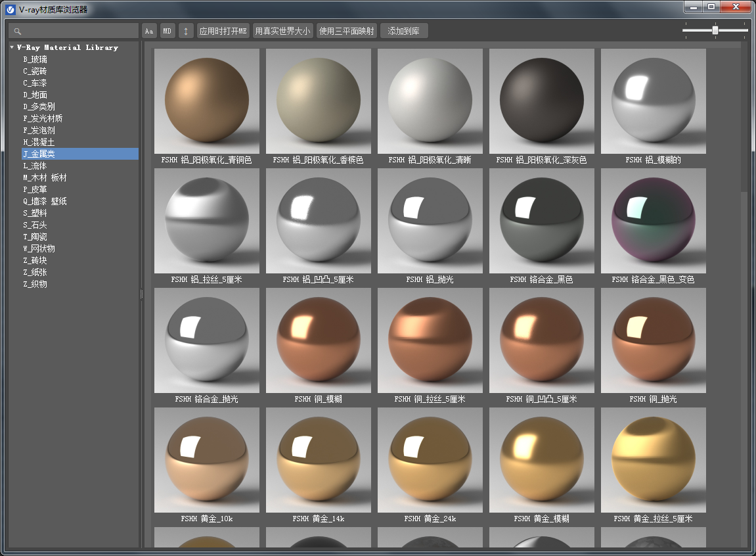Screen dimensions: 756x556
Task: Select the 黄金_拉丝_5厘米 material thumbnail
Action: click(654, 460)
